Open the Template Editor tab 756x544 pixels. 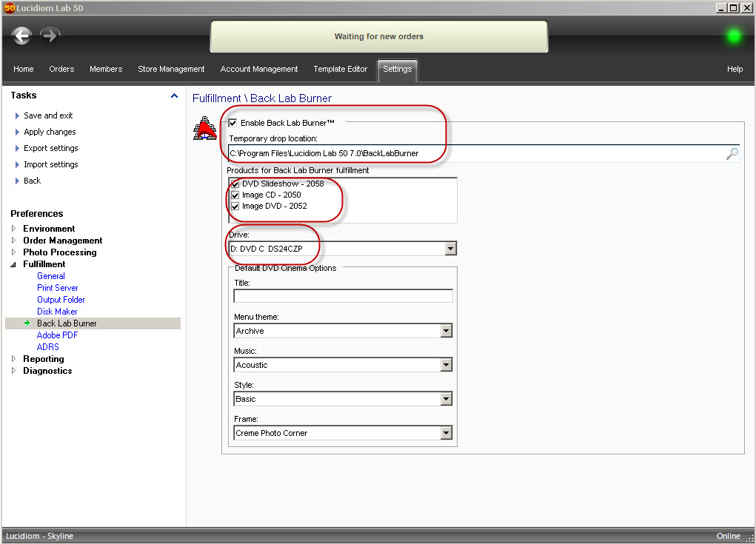(x=341, y=69)
